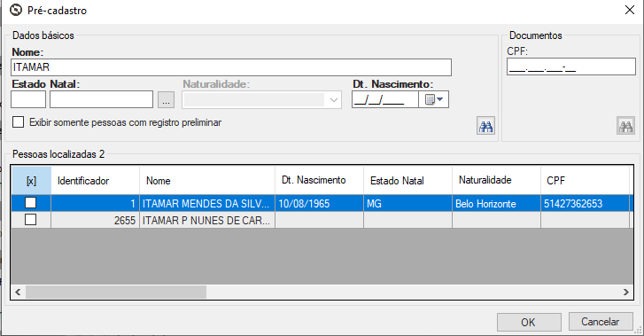Viewport: 644px width, 336px height.
Task: Click the binoculars search icon in Dados básicos
Action: (485, 126)
